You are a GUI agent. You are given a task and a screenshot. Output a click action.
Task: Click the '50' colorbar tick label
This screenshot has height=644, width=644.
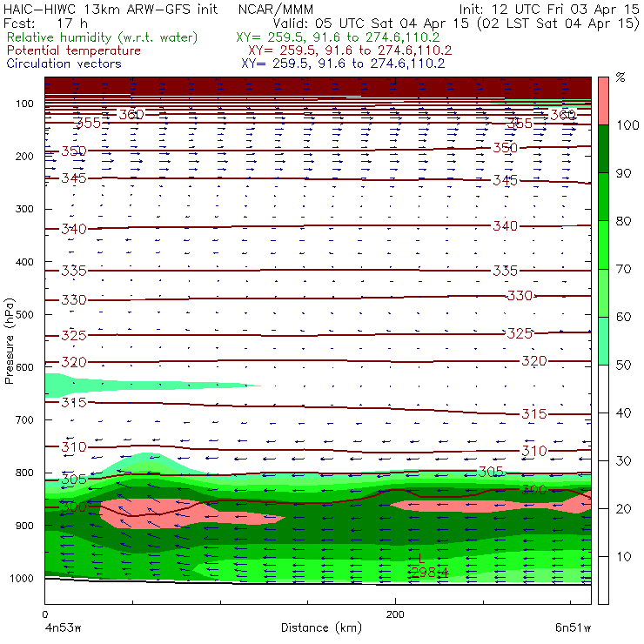pyautogui.click(x=623, y=366)
